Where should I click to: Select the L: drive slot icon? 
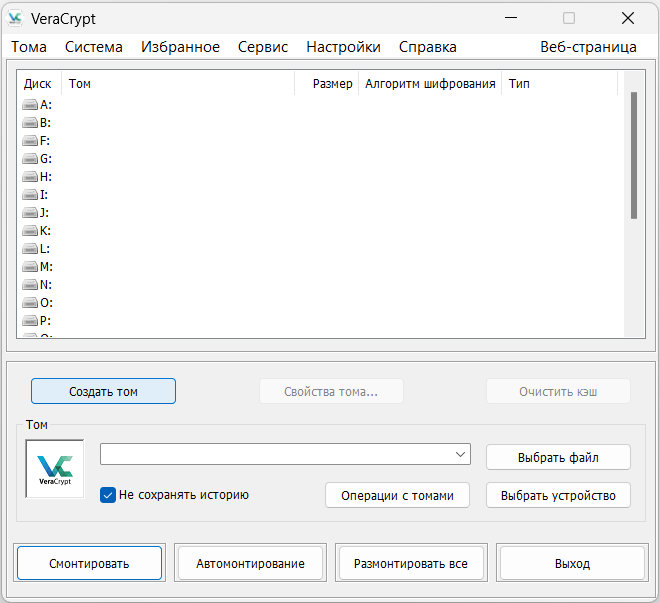pos(30,249)
